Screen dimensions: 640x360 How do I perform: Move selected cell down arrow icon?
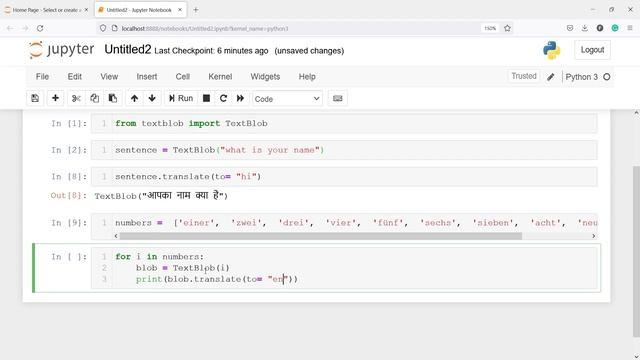click(x=152, y=98)
